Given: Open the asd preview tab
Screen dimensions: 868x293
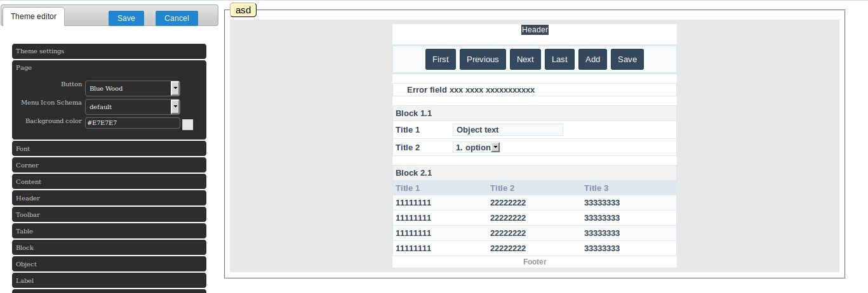Looking at the screenshot, I should (x=243, y=10).
